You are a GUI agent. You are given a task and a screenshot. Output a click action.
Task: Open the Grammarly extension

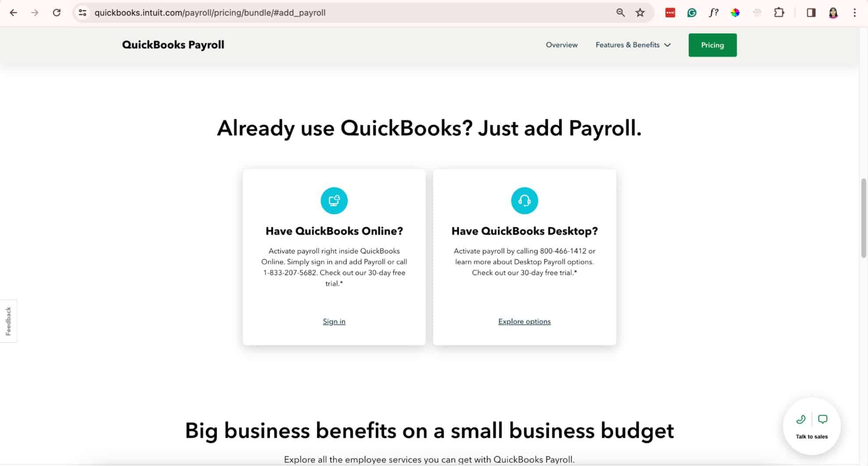[691, 13]
